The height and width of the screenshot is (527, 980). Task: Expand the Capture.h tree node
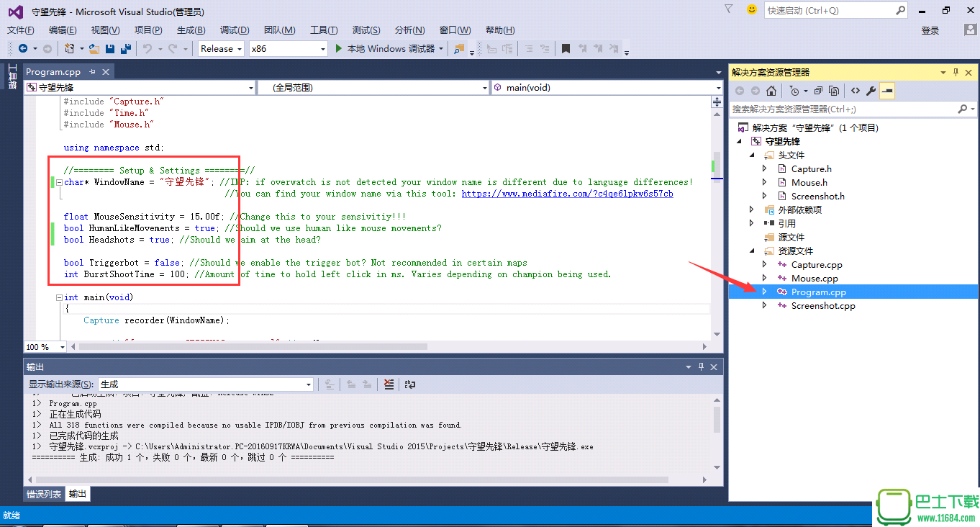pos(765,168)
